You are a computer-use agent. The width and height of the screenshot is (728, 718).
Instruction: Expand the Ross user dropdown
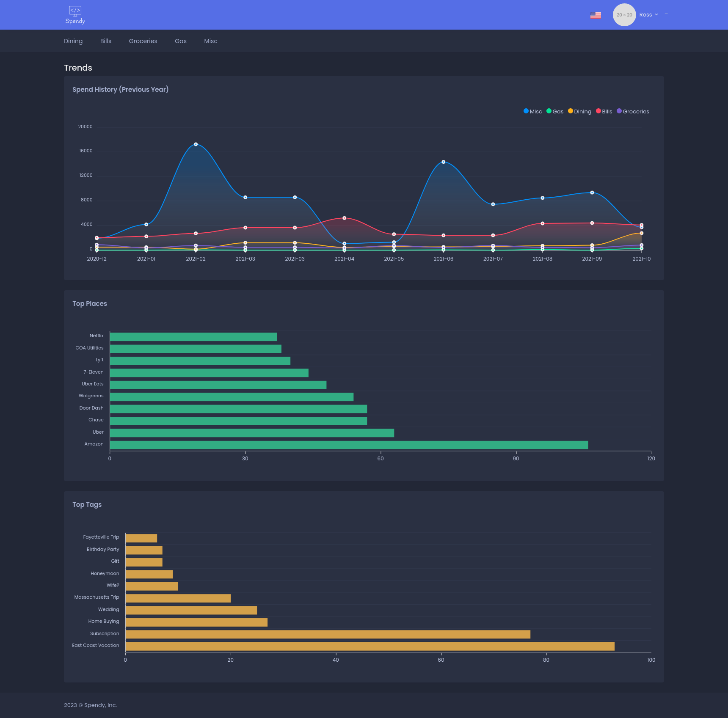tap(648, 15)
